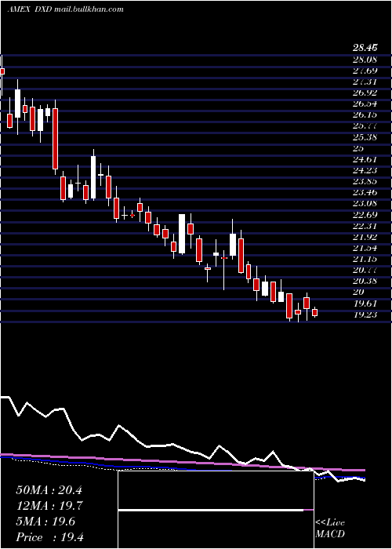
Task: Click the 22.31 price label
Action: click(365, 226)
